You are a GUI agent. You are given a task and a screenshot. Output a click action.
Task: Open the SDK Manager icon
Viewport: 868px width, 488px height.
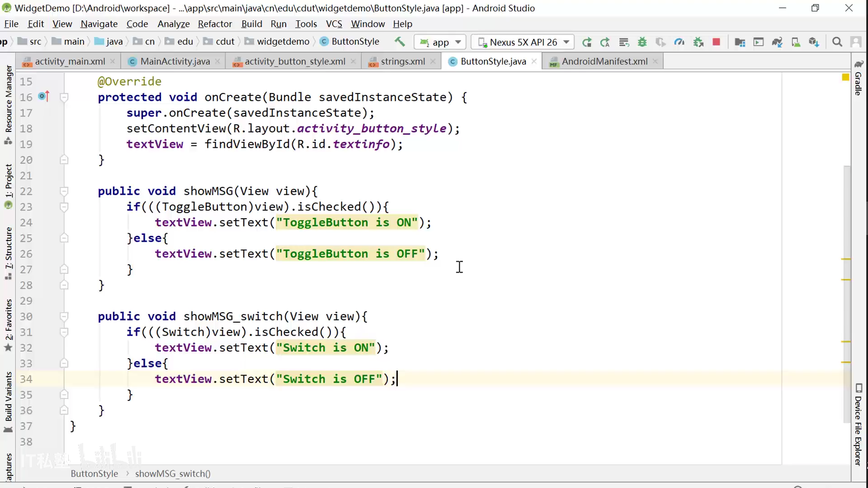click(x=814, y=42)
